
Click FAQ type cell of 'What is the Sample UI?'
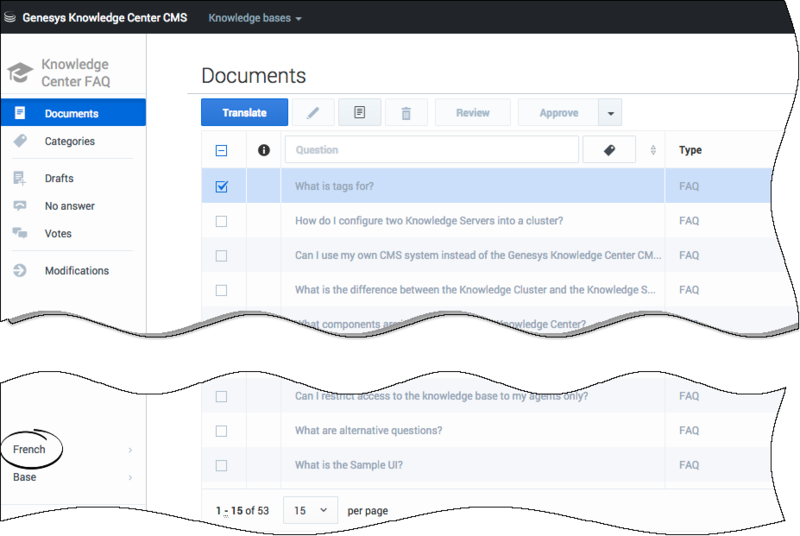pyautogui.click(x=689, y=465)
